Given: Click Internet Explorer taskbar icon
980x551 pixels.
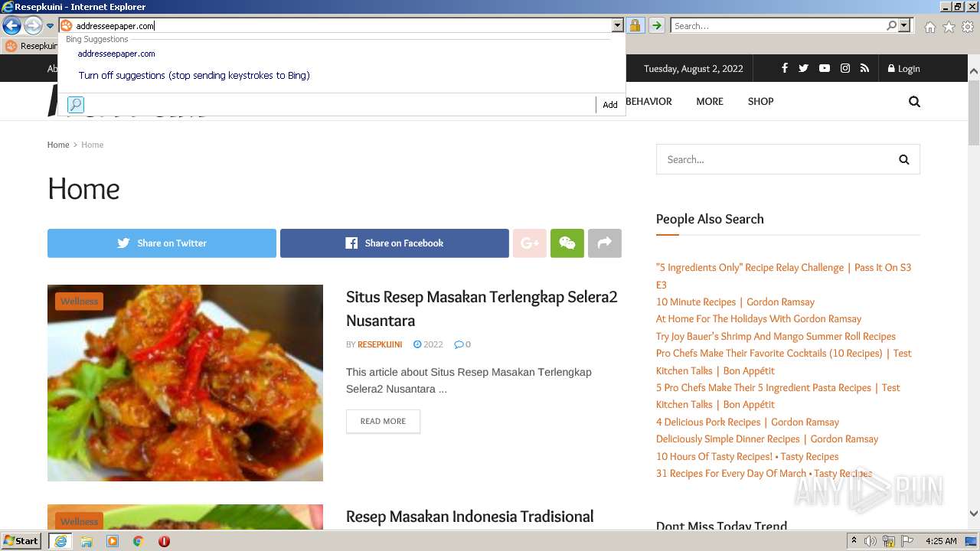Looking at the screenshot, I should (60, 541).
